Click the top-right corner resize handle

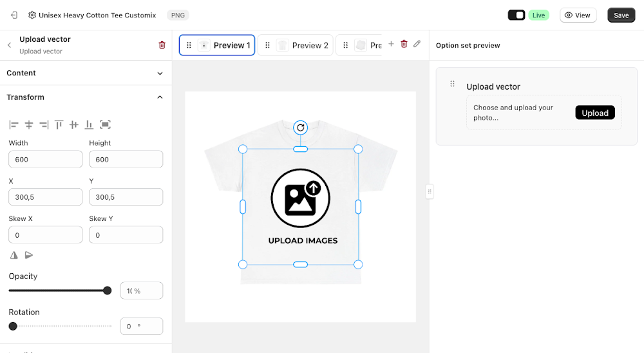[x=358, y=149]
